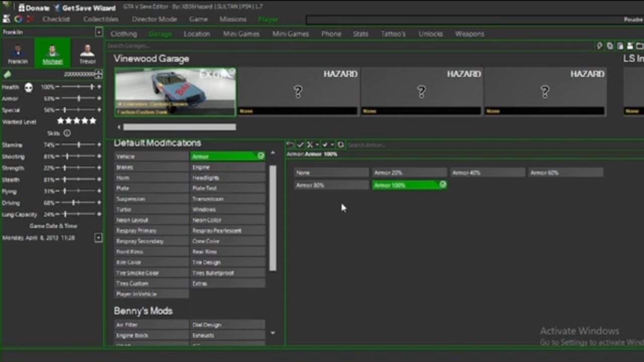
Task: Switch to the Stats tab
Action: pyautogui.click(x=361, y=34)
